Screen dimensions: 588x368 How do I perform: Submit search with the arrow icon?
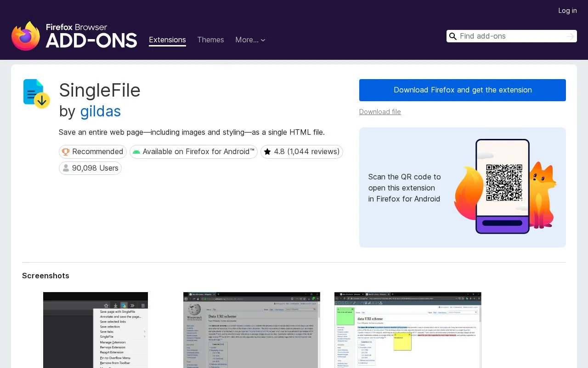click(x=571, y=36)
